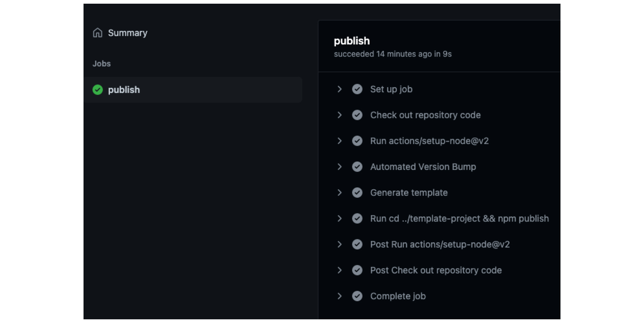Open the Generate template step log
The height and width of the screenshot is (323, 644).
coord(409,193)
